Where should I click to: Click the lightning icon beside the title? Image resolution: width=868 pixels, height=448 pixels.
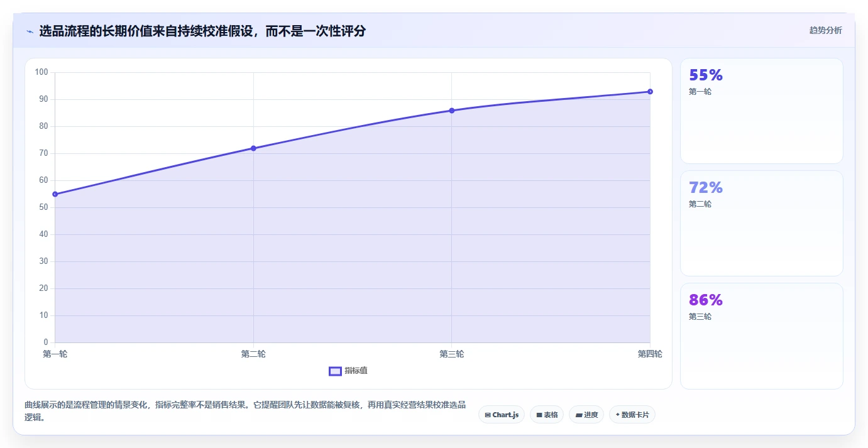click(30, 31)
